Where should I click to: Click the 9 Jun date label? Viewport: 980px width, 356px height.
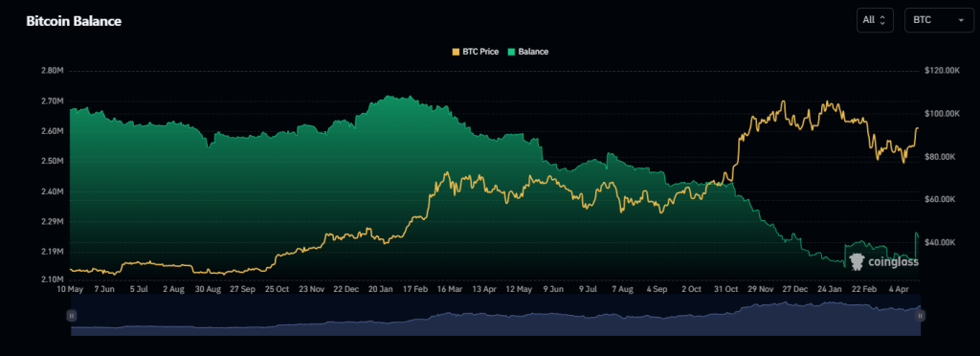[x=554, y=290]
